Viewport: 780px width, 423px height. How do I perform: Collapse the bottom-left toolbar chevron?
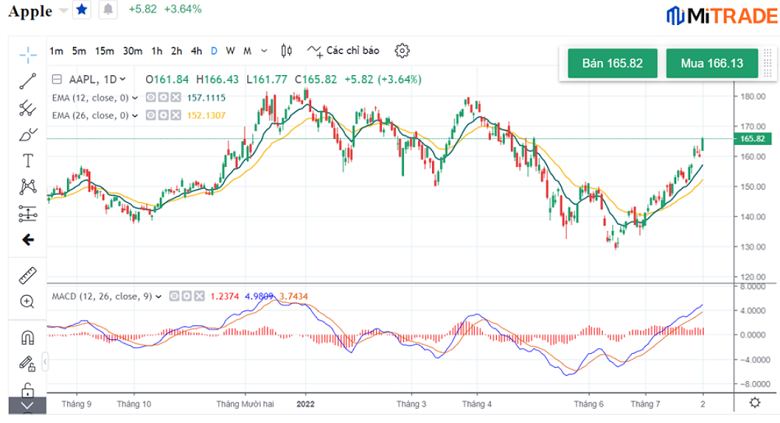coord(27,406)
